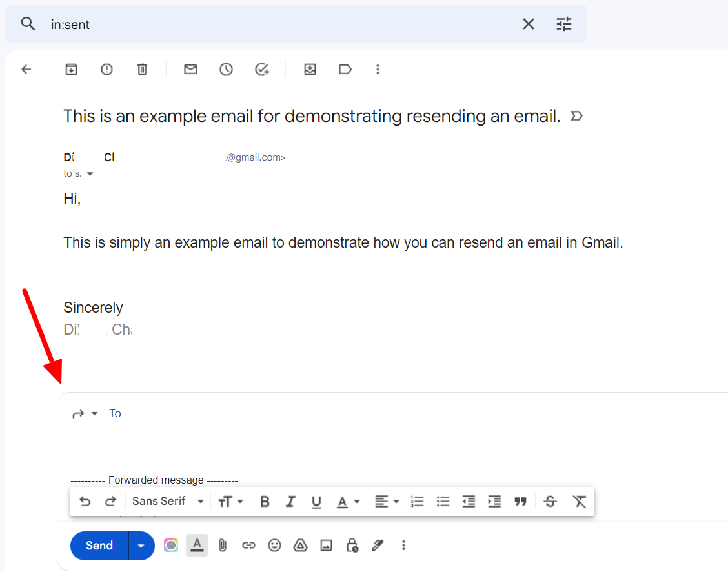Clear the in:sent search query
This screenshot has width=728, height=572.
point(529,24)
